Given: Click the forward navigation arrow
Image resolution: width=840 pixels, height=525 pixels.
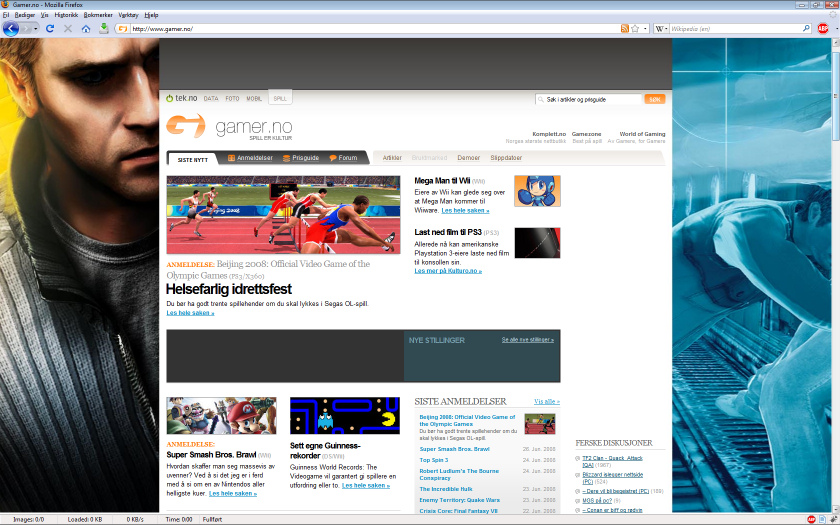Looking at the screenshot, I should (x=26, y=28).
